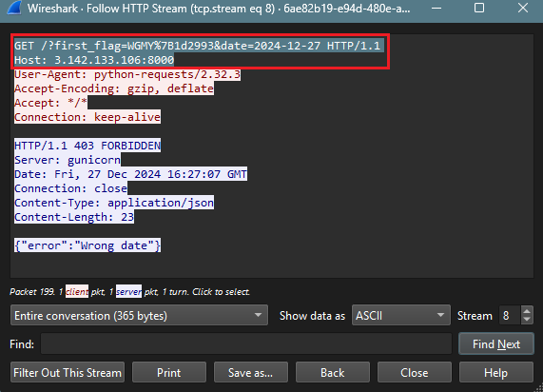Click the Find Next button
Image resolution: width=543 pixels, height=392 pixels.
point(495,343)
